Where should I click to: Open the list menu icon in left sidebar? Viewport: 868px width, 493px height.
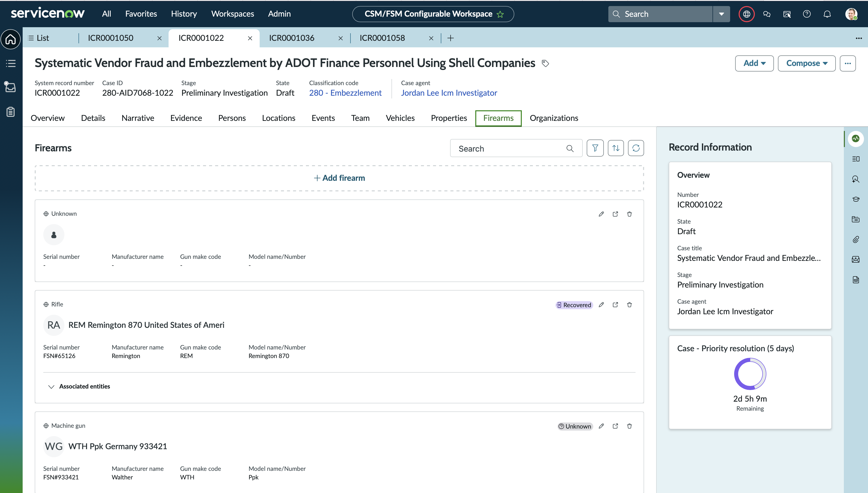[11, 63]
